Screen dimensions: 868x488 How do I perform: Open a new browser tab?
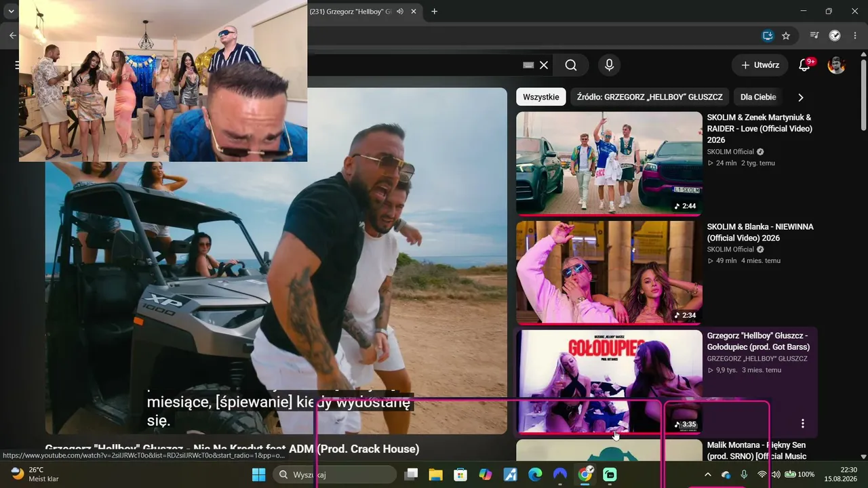pyautogui.click(x=434, y=12)
